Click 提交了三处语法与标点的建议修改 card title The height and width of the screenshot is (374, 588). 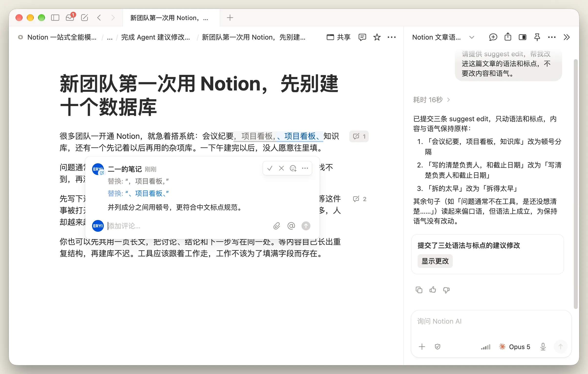[x=469, y=245]
